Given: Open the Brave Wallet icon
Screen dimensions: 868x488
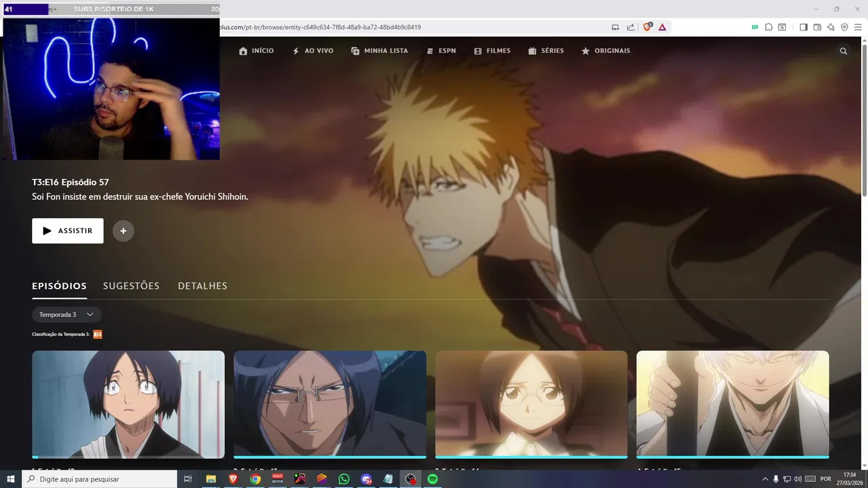Looking at the screenshot, I should point(817,27).
